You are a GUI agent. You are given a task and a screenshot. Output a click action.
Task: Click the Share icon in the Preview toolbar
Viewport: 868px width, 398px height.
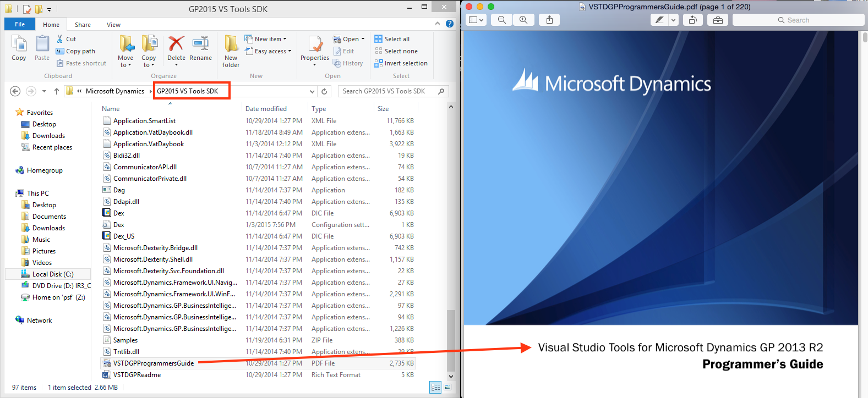(549, 20)
